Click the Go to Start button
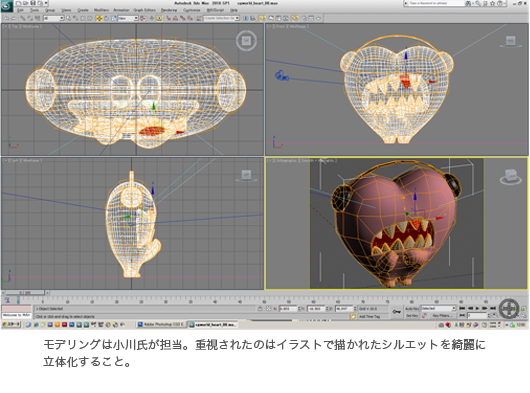 coord(462,309)
